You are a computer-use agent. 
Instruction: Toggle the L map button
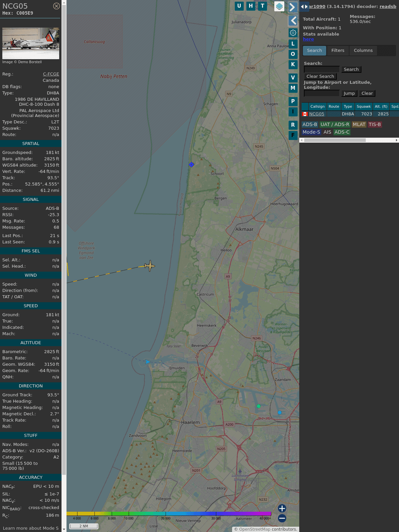coord(293,44)
